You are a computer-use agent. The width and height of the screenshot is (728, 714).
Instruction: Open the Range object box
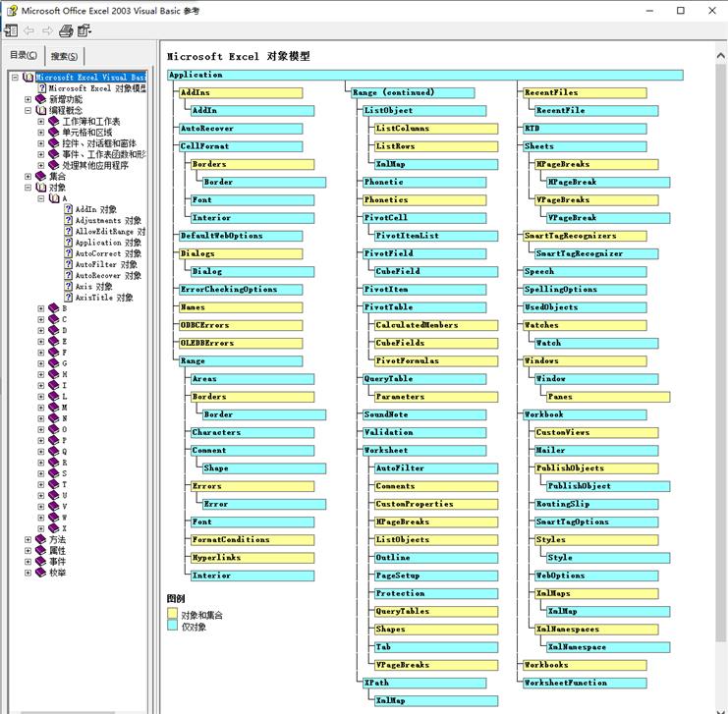point(241,360)
